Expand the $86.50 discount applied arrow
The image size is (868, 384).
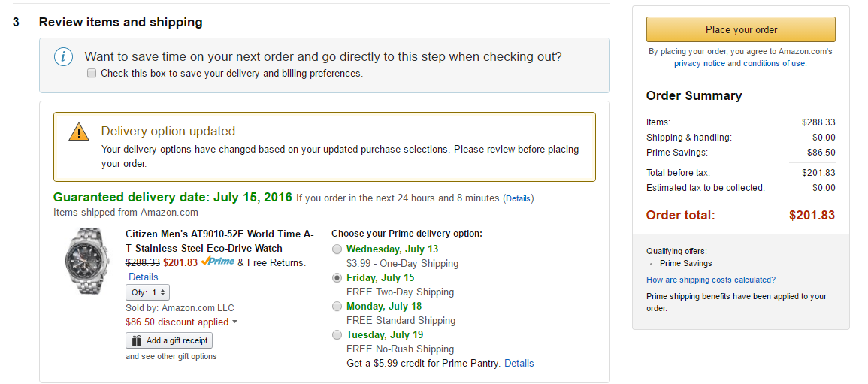pyautogui.click(x=234, y=322)
